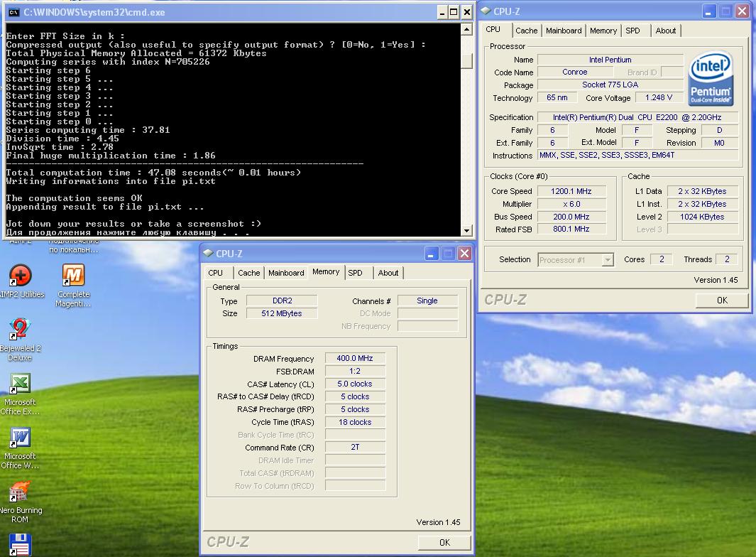Screen dimensions: 756x557
Task: Click the Intel Pentium logo image
Action: coord(711,78)
